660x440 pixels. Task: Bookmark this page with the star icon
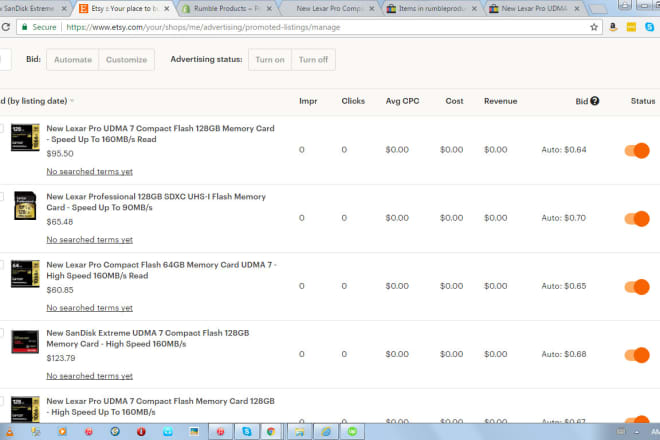tap(594, 27)
